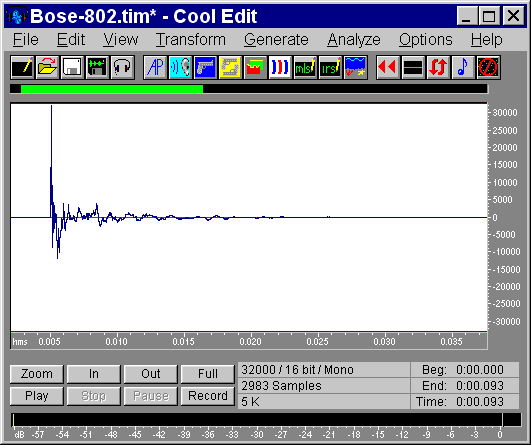The height and width of the screenshot is (445, 531).
Task: Click the mls toolbar icon
Action: (305, 67)
